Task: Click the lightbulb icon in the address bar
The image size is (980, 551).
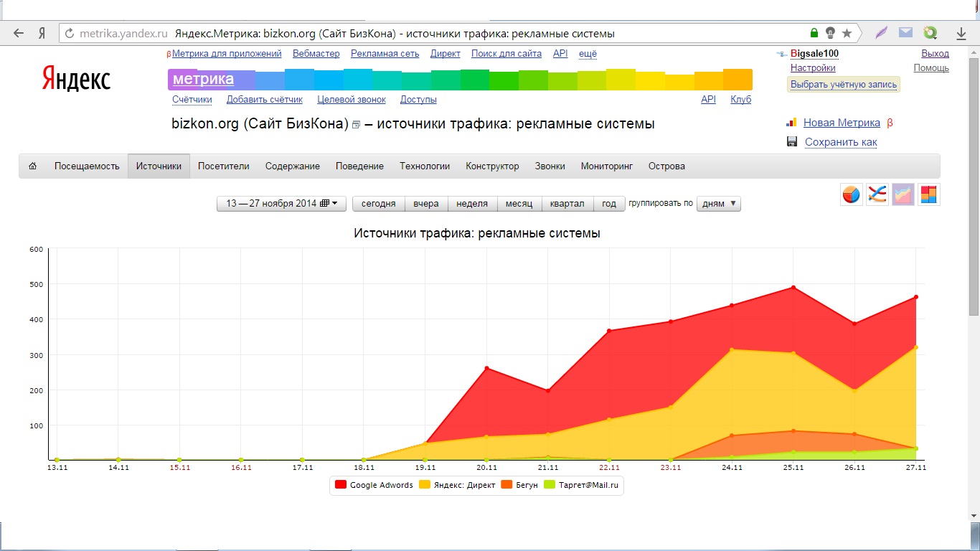Action: (830, 33)
